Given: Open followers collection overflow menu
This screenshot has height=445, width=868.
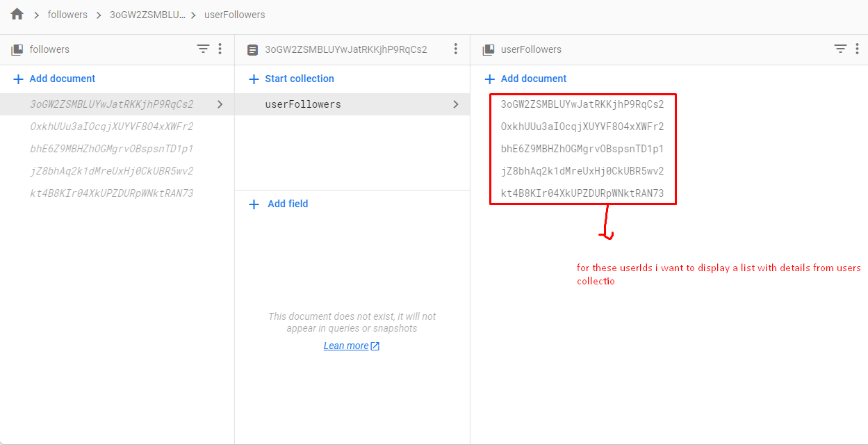Looking at the screenshot, I should pos(220,49).
